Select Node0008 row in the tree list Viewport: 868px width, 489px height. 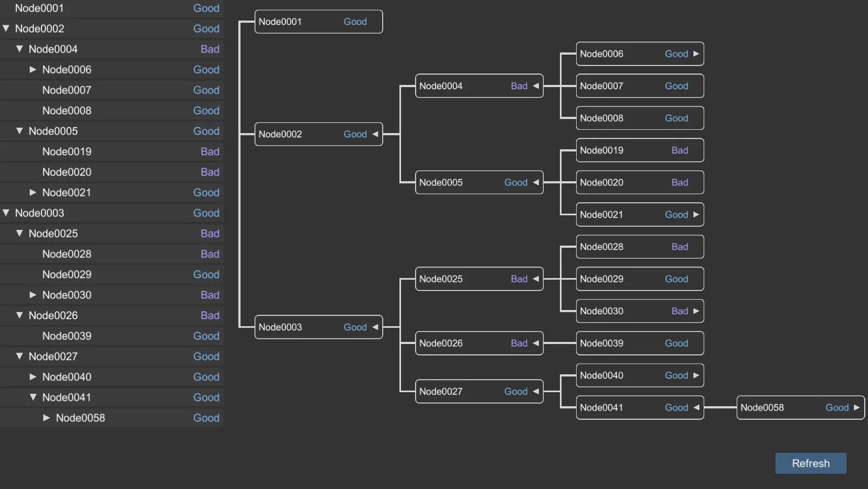click(x=112, y=110)
